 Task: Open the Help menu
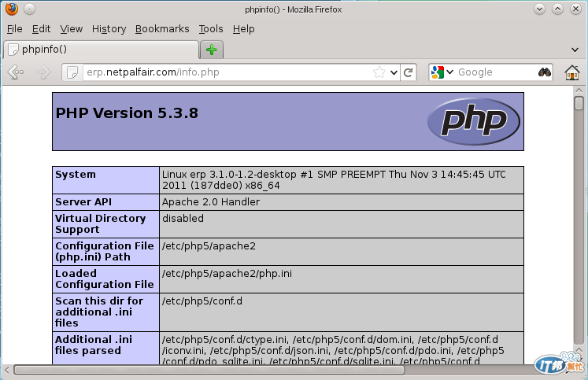coord(243,29)
